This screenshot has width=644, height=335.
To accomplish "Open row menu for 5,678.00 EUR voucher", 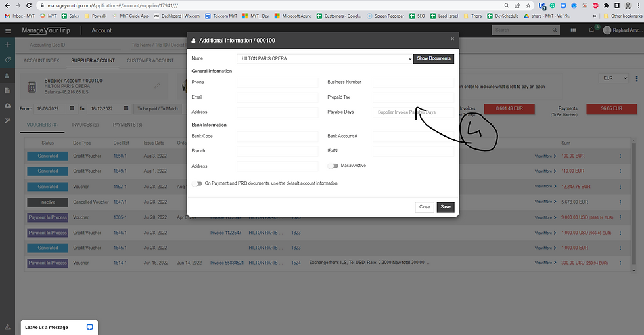I will tap(620, 202).
